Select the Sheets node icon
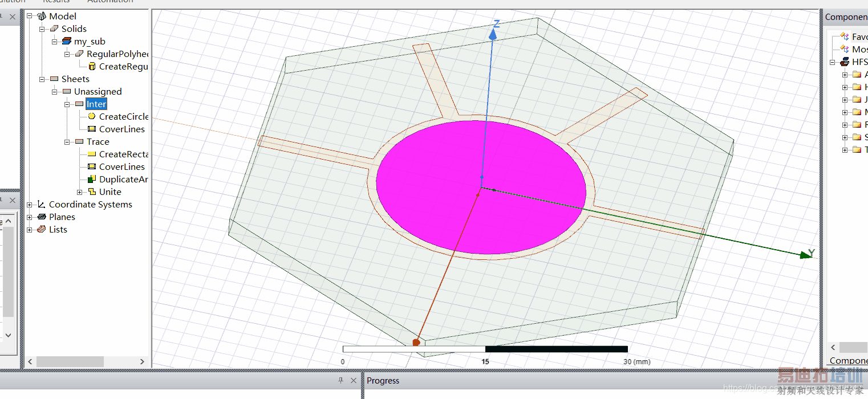868x399 pixels. [x=54, y=79]
